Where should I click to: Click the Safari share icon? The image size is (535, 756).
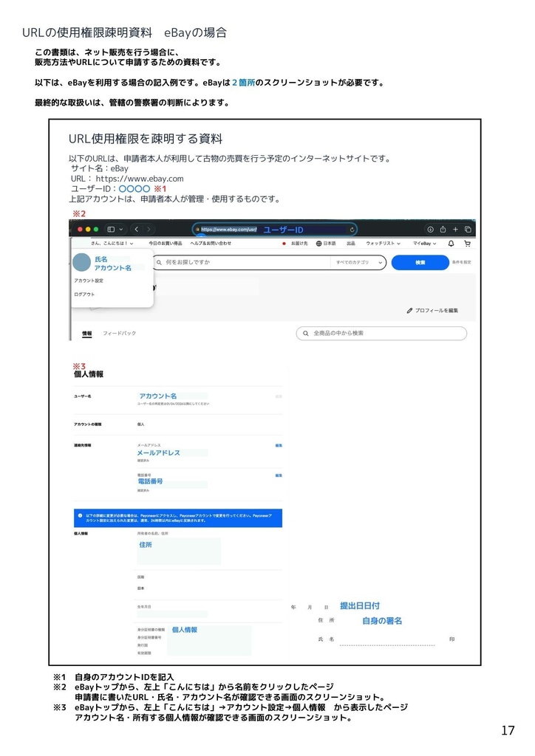443,230
